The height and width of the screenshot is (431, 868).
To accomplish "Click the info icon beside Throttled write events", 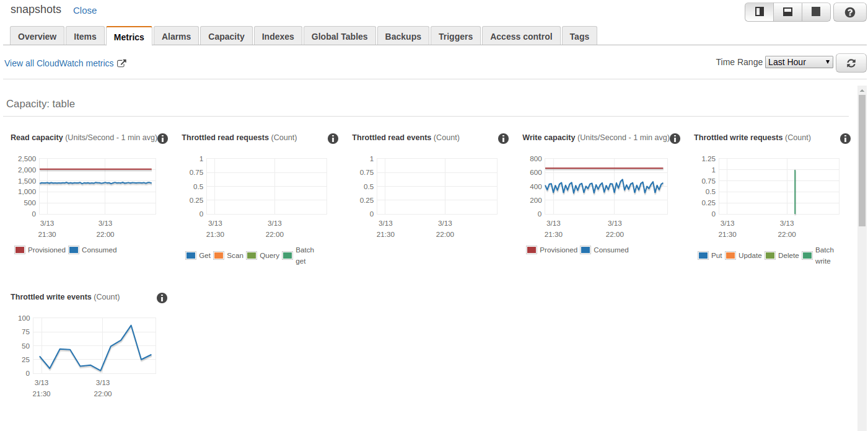I will [x=162, y=298].
